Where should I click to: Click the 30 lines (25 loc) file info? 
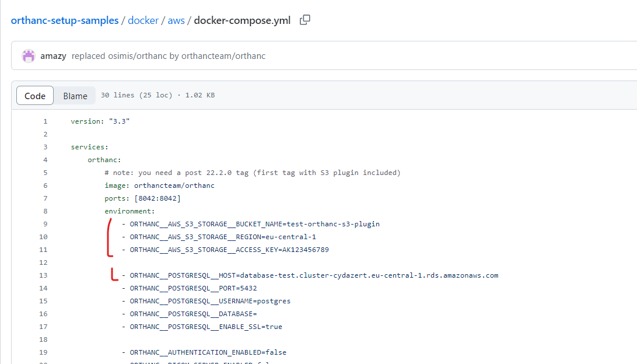[157, 95]
